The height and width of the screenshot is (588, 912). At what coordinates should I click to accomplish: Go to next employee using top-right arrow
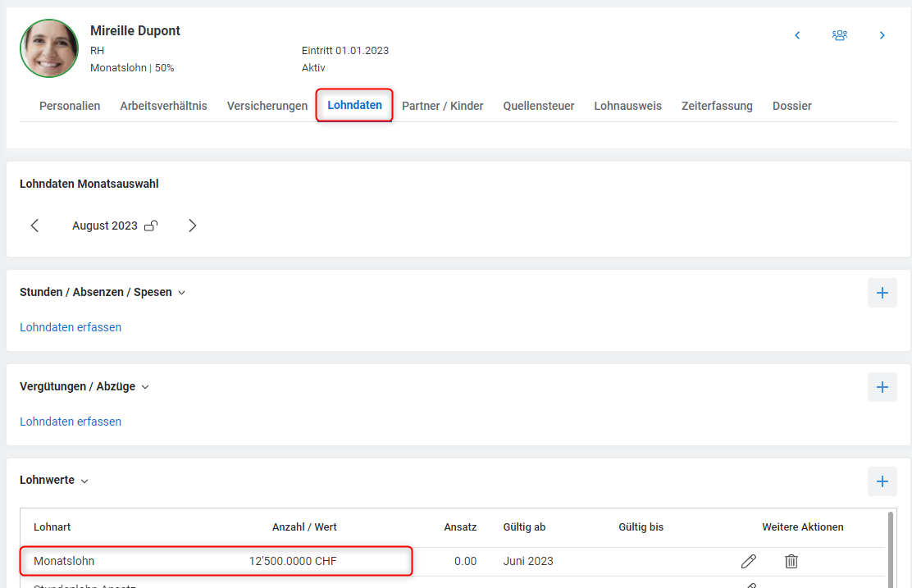pos(882,35)
